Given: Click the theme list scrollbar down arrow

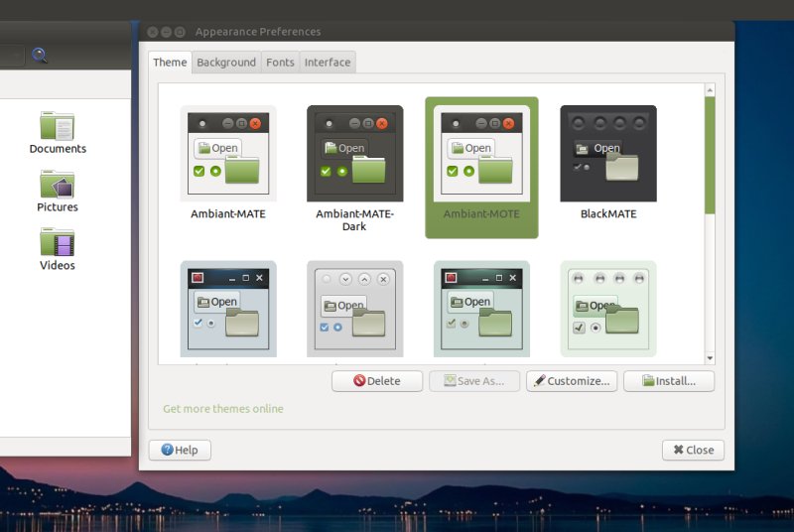Looking at the screenshot, I should click(710, 358).
